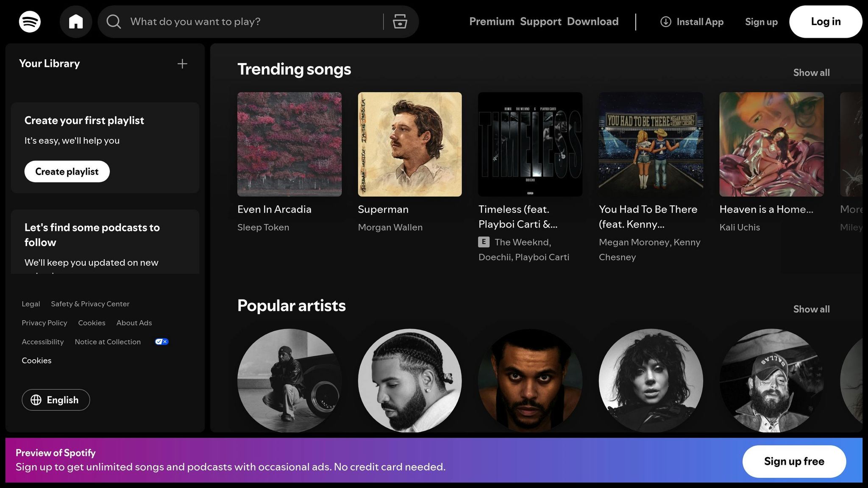Open the dark curly hair artist portrait
The width and height of the screenshot is (868, 488).
click(x=651, y=380)
